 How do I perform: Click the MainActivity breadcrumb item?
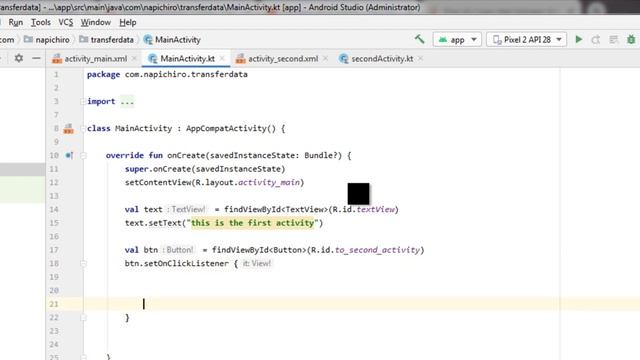pos(172,40)
